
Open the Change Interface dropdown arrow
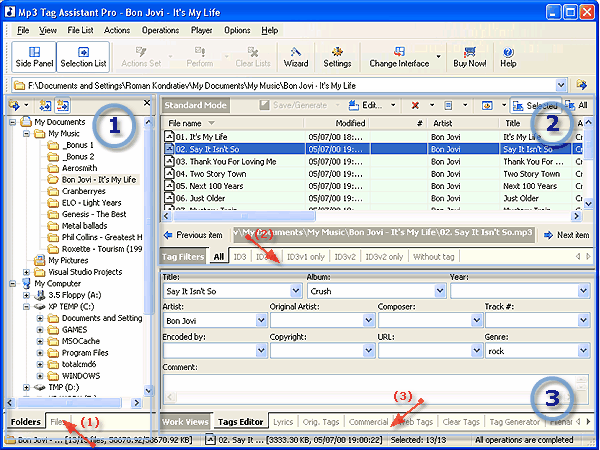click(x=439, y=57)
